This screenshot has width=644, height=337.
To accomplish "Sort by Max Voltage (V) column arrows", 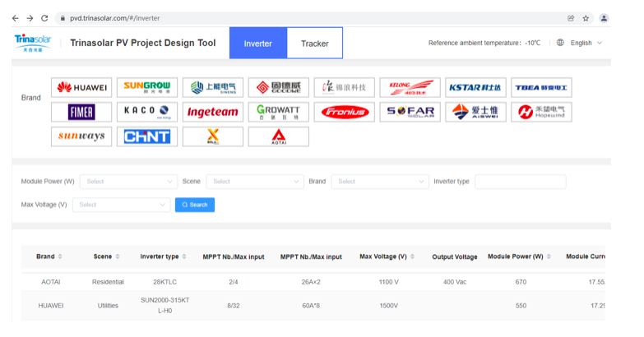I will coord(412,256).
